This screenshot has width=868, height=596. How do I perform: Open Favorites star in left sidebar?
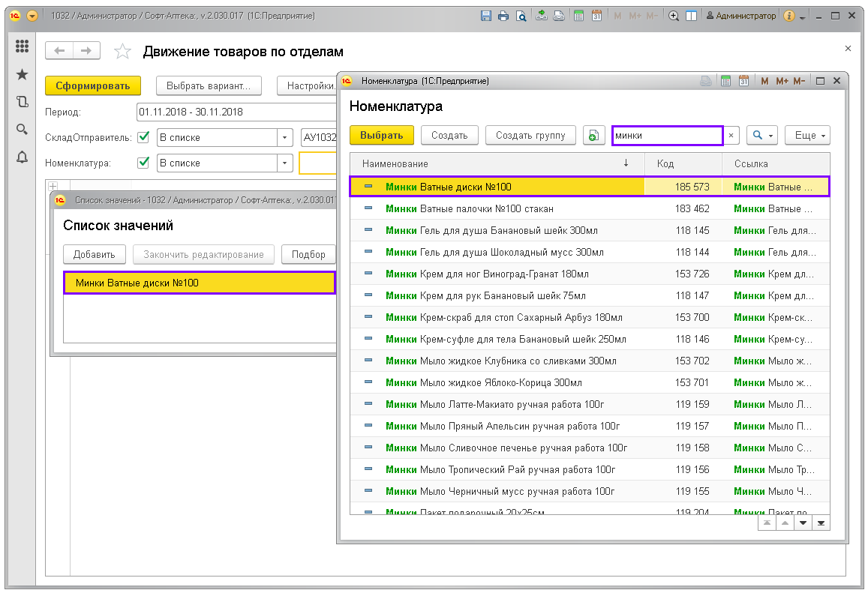[x=22, y=74]
